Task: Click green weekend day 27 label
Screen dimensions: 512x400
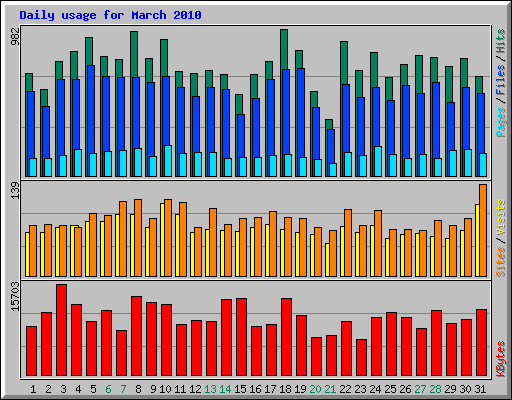Action: coord(420,389)
